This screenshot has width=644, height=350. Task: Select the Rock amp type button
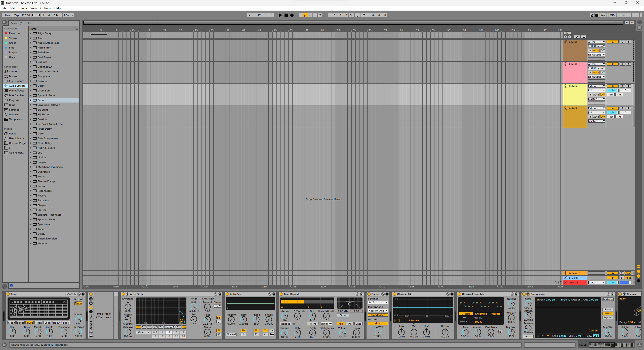(x=38, y=323)
